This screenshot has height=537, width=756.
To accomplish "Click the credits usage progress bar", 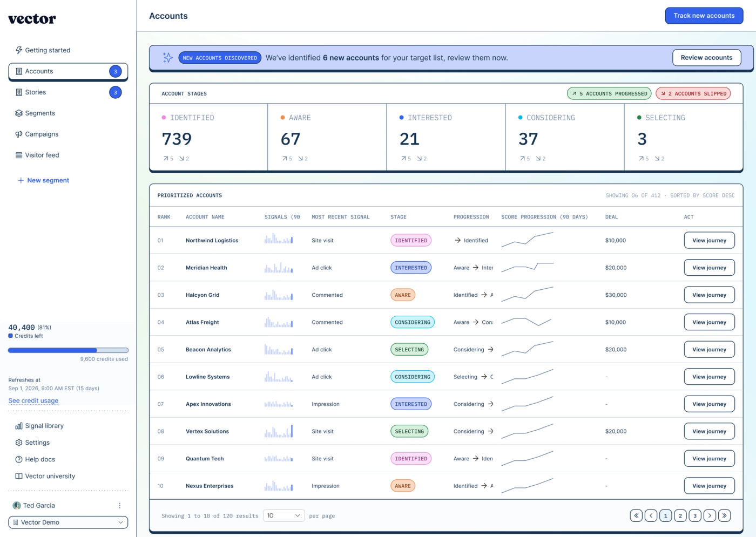I will [x=68, y=350].
